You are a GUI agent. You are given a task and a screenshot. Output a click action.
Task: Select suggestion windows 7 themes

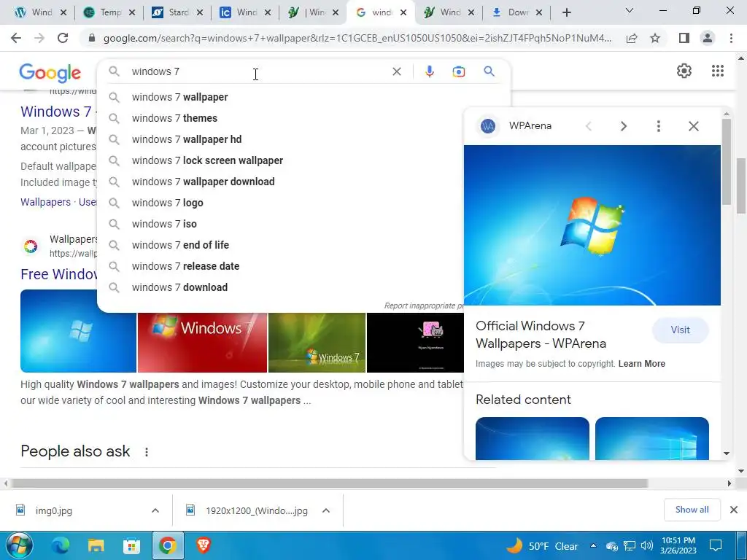click(281, 118)
